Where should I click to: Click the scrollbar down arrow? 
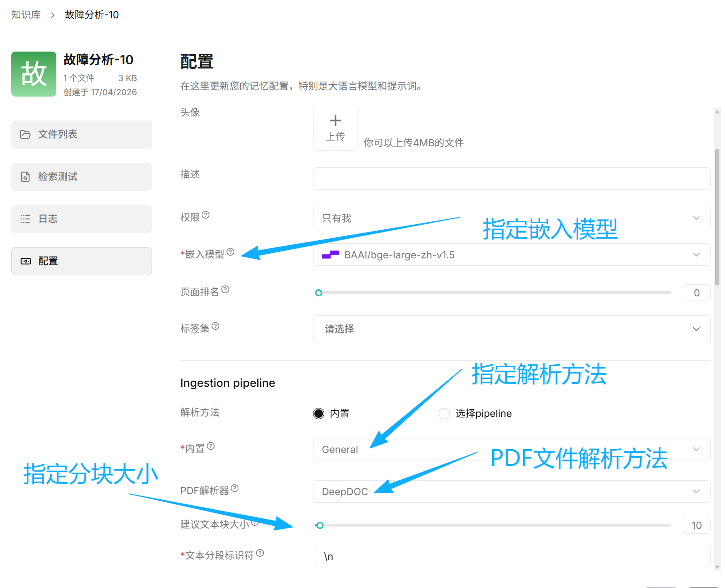[717, 567]
